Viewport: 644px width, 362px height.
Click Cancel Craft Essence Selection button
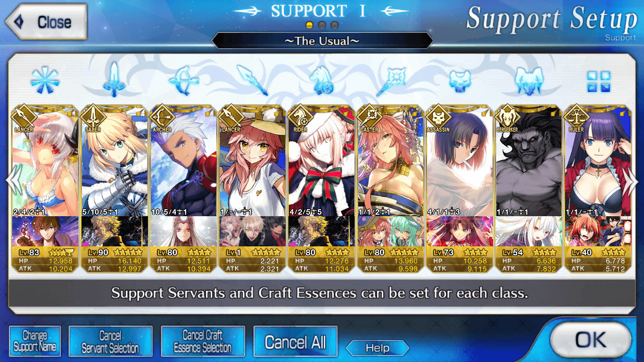coord(203,341)
